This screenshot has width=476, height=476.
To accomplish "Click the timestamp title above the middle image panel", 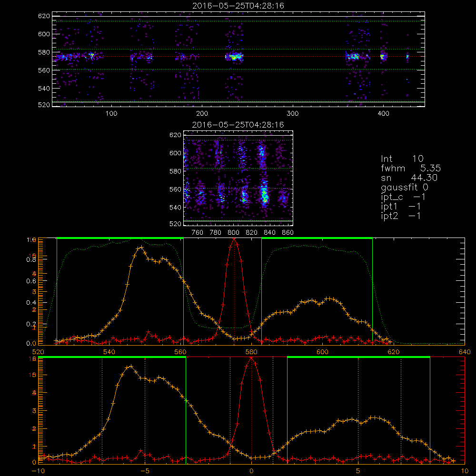I will 238,125.
